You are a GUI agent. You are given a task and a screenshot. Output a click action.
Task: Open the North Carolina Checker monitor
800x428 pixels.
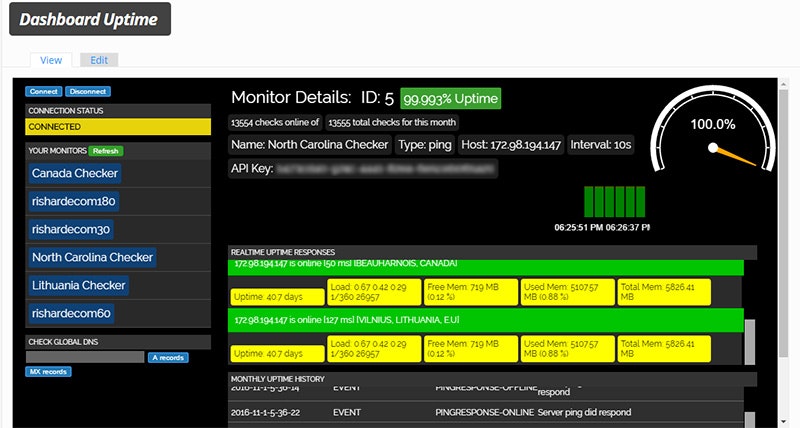pos(92,258)
